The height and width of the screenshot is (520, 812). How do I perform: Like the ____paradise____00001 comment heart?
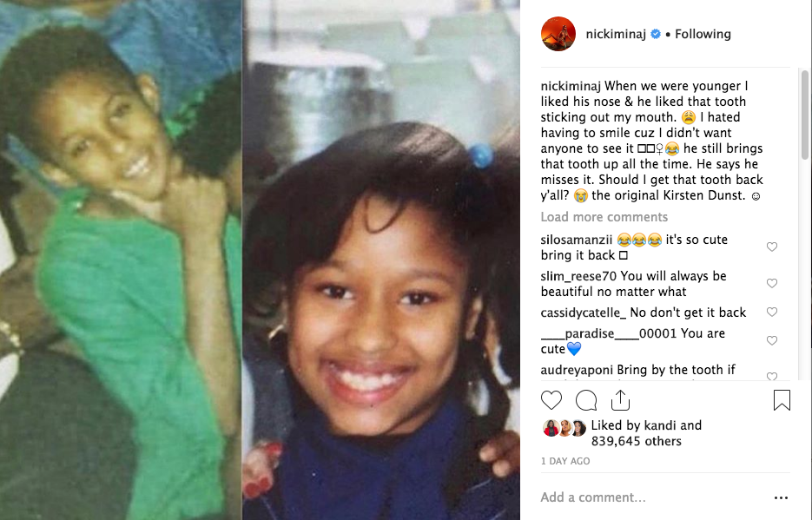(771, 340)
